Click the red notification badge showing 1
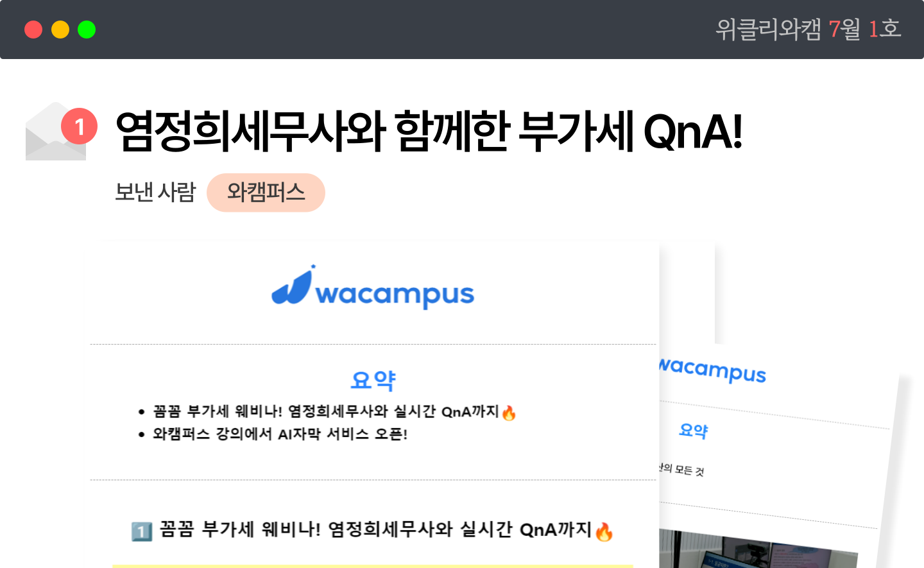This screenshot has height=568, width=924. tap(79, 126)
